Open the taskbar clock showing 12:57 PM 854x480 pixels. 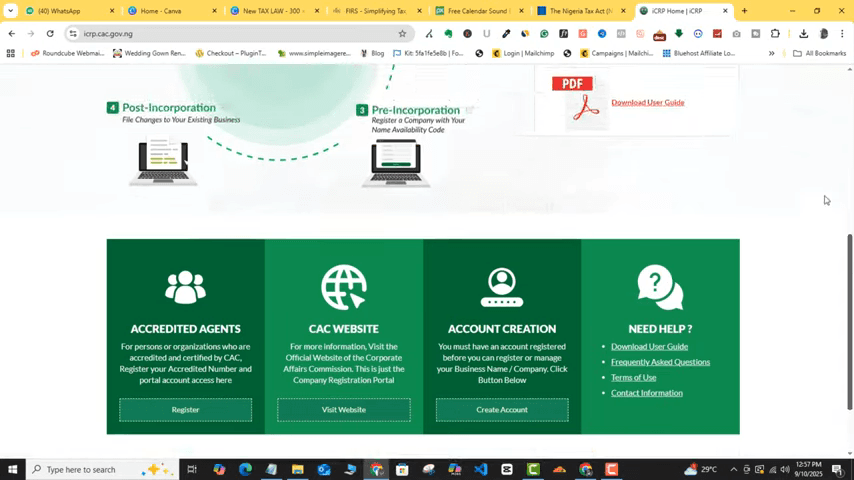pyautogui.click(x=808, y=469)
